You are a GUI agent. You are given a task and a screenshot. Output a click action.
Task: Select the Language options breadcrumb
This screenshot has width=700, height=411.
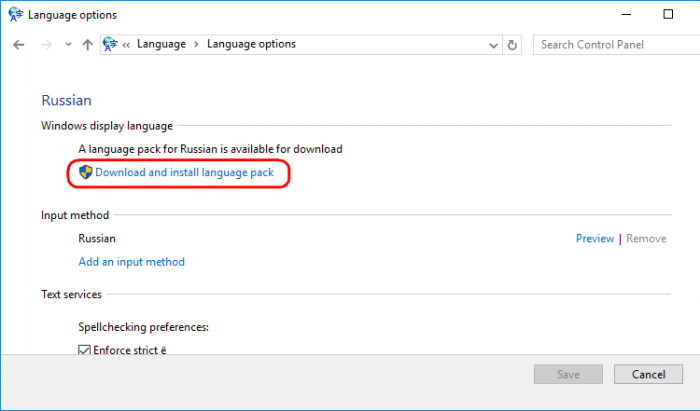pyautogui.click(x=251, y=44)
